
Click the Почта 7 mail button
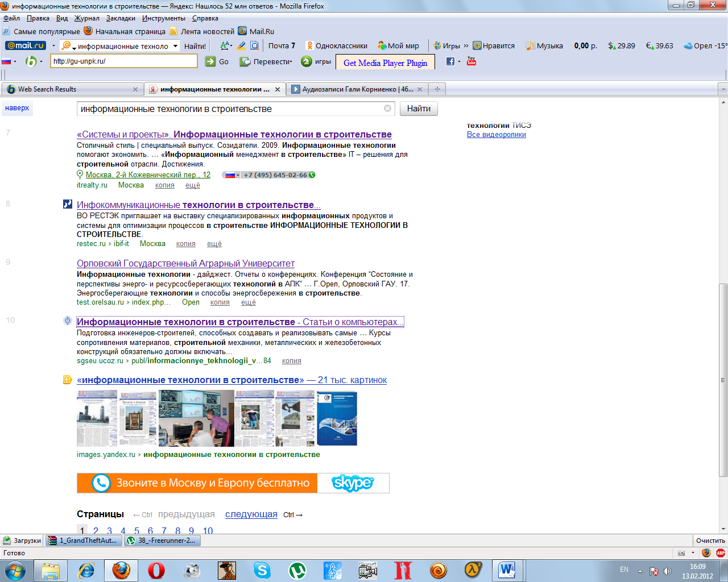tap(282, 45)
